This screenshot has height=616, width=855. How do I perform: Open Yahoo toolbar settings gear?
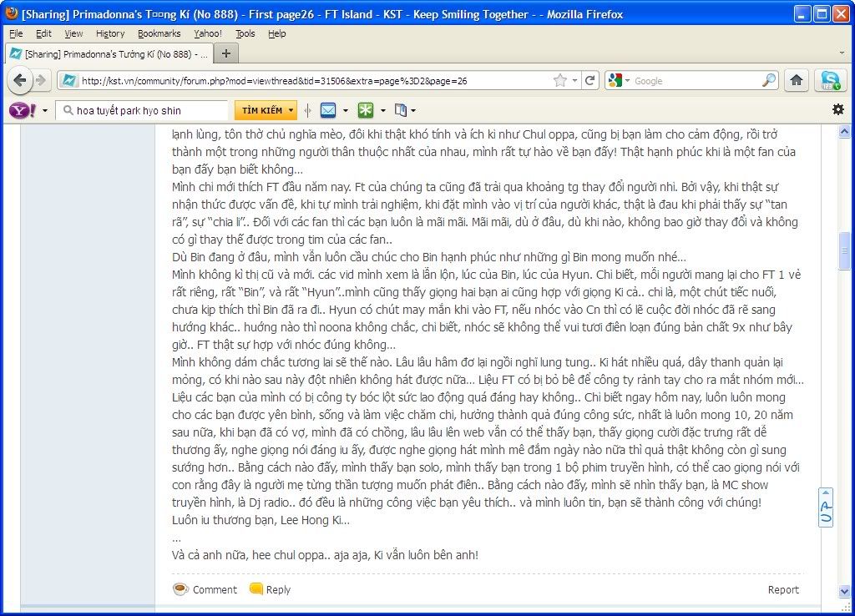pyautogui.click(x=838, y=109)
